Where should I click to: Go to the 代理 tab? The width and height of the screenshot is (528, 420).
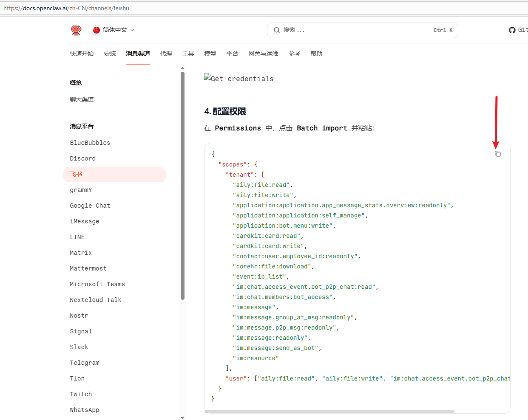point(166,54)
